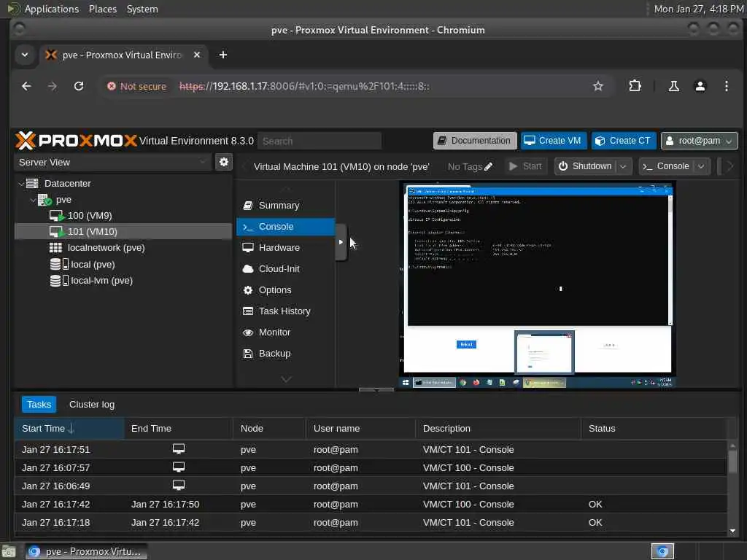This screenshot has width=747, height=560.
Task: Open the Shutdown dropdown arrow
Action: coord(623,166)
